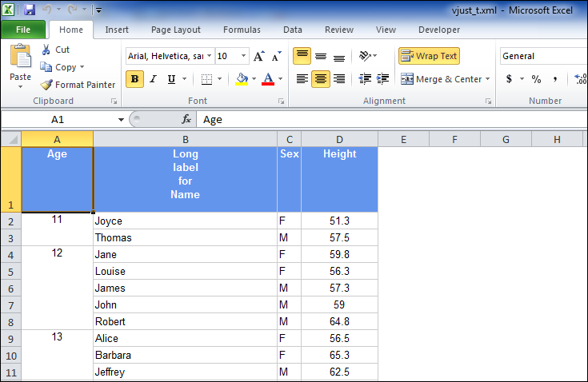588x382 pixels.
Task: Toggle Italic formatting
Action: [x=153, y=79]
